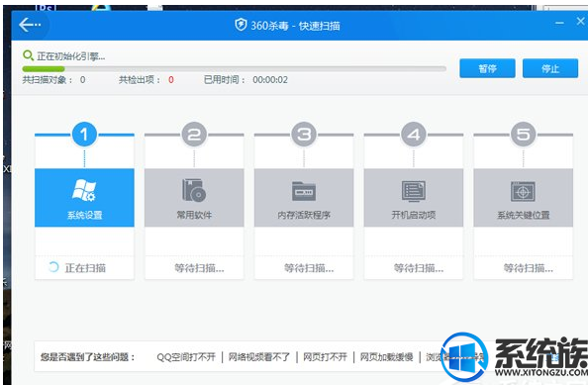Click 等待扫描 status under 系统关键位置
This screenshot has height=385, width=588.
528,268
